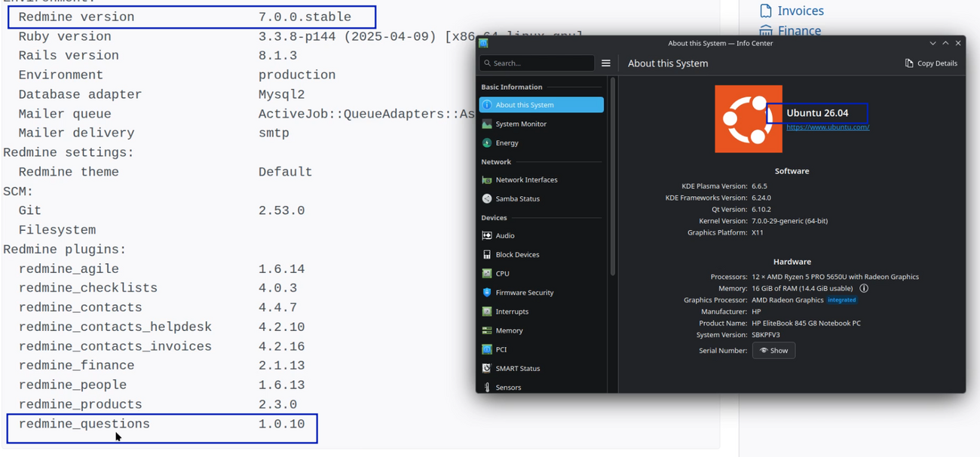Click the 'Ubuntu 26.04' heading text
The width and height of the screenshot is (980, 457).
click(x=817, y=113)
